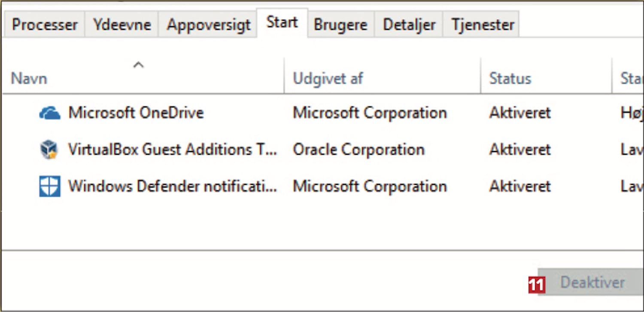Show the Tjenester tab
This screenshot has width=644, height=312.
483,24
